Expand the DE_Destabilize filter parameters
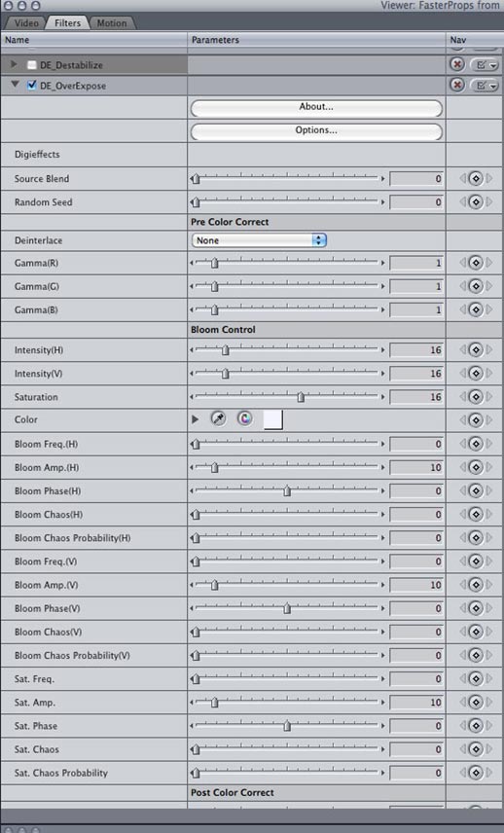 tap(15, 64)
